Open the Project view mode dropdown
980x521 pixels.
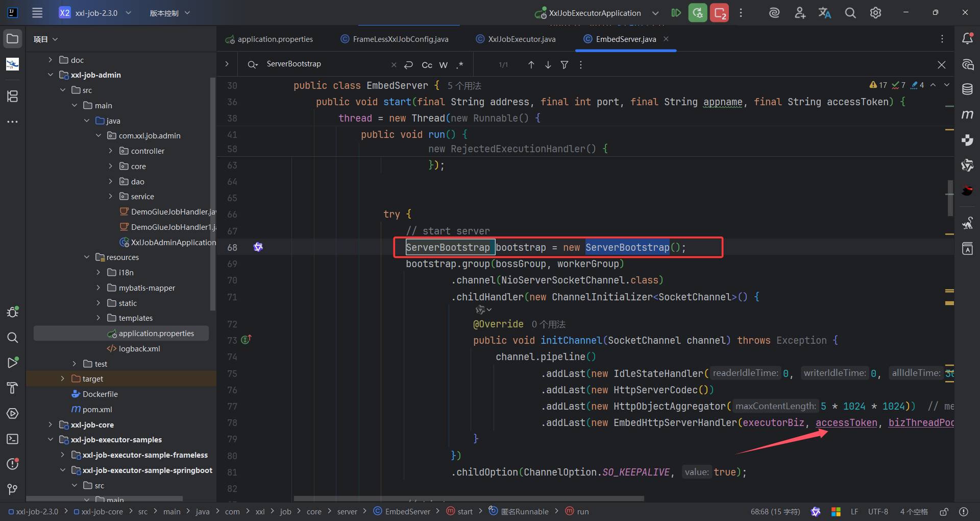(45, 39)
